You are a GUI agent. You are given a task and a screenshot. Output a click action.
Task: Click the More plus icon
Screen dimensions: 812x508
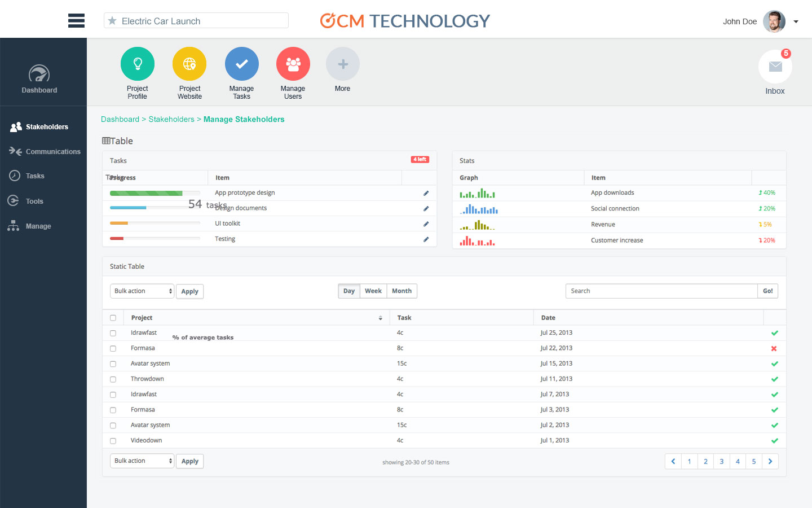(x=342, y=64)
